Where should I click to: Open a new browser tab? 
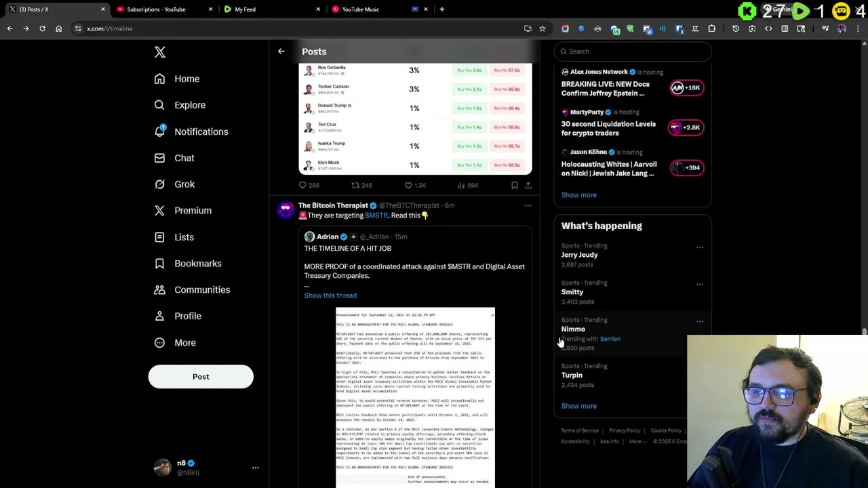pyautogui.click(x=442, y=9)
